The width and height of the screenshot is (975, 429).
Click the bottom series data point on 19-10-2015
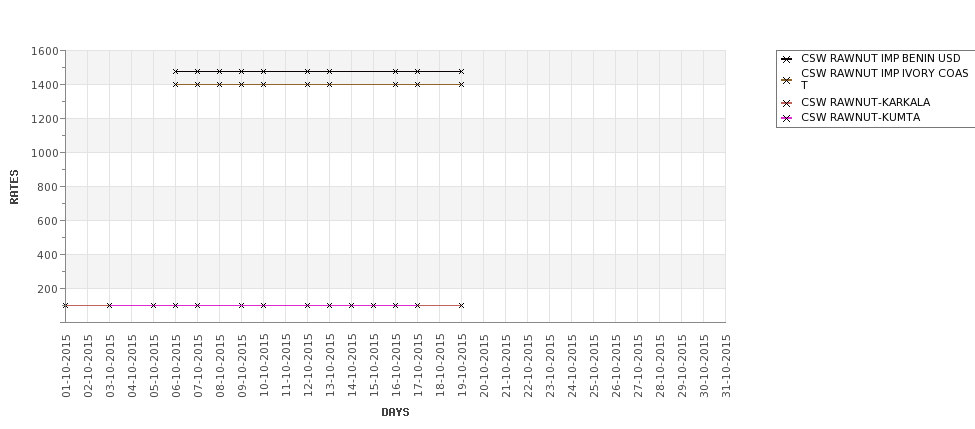pyautogui.click(x=461, y=305)
